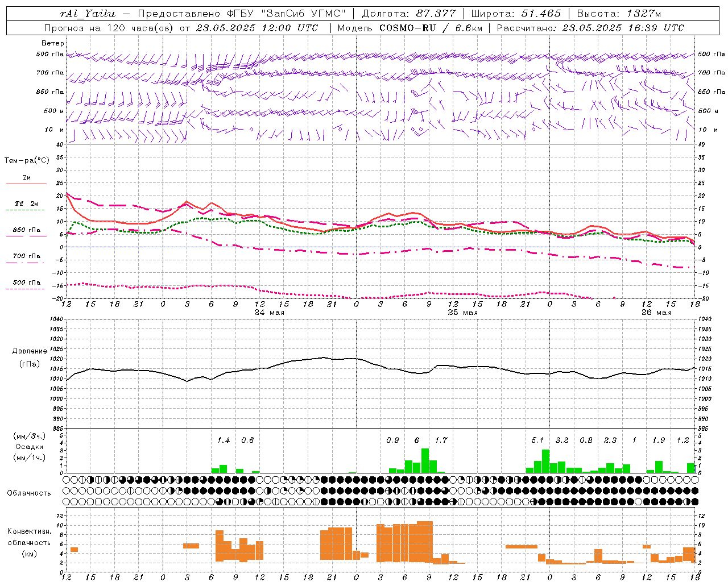Click the '(мм/1ч.)' precipitation unit label
Image resolution: width=728 pixels, height=582 pixels.
(x=30, y=458)
